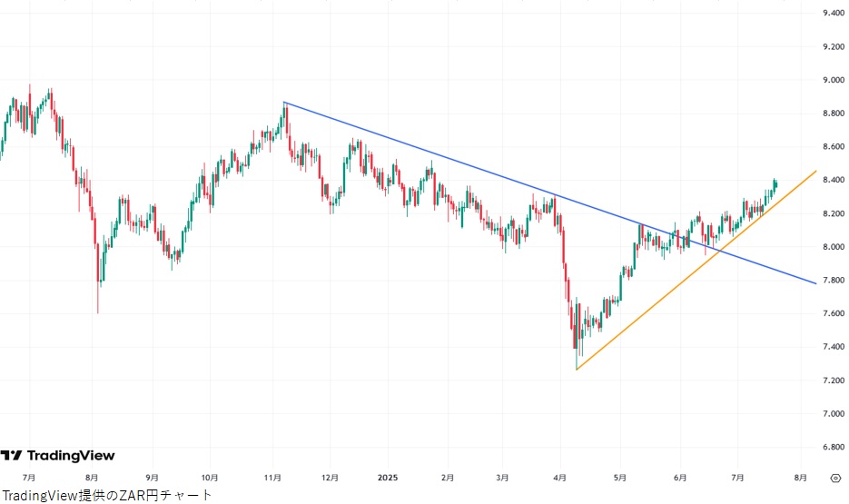
Task: Click the 3月 time axis label
Action: click(x=502, y=478)
